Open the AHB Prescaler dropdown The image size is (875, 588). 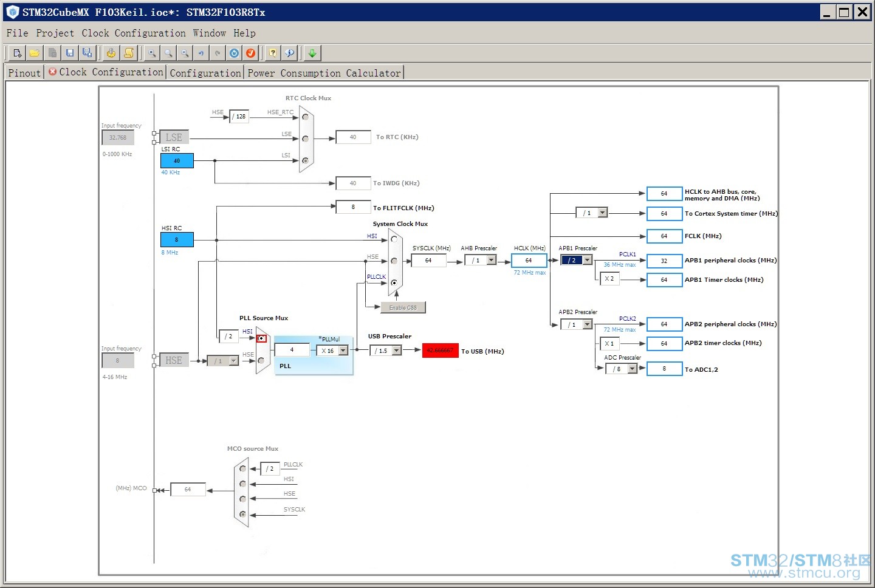[x=492, y=260]
